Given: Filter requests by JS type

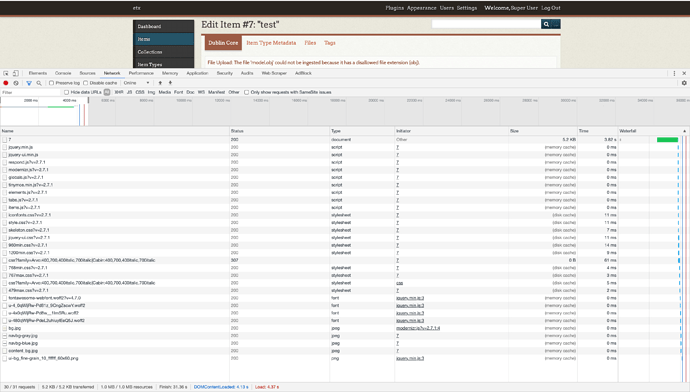Looking at the screenshot, I should [x=129, y=92].
